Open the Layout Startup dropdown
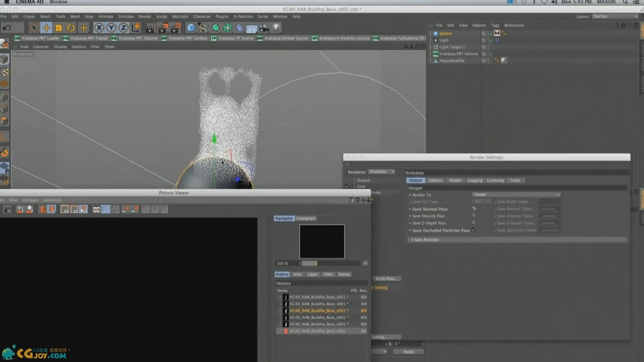 click(615, 16)
